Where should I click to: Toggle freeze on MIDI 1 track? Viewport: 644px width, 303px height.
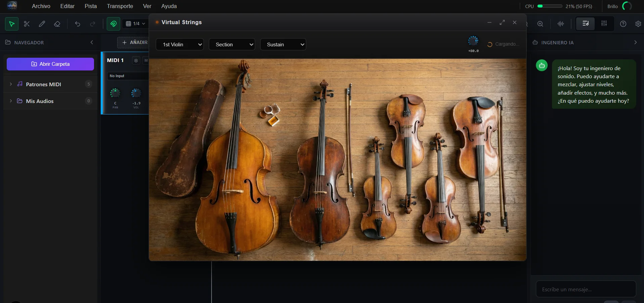pyautogui.click(x=136, y=60)
